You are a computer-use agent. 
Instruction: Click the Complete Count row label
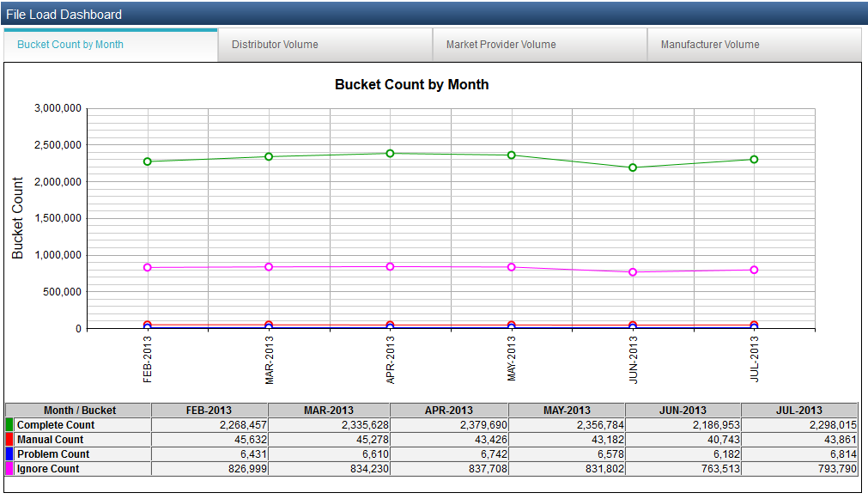pos(55,425)
